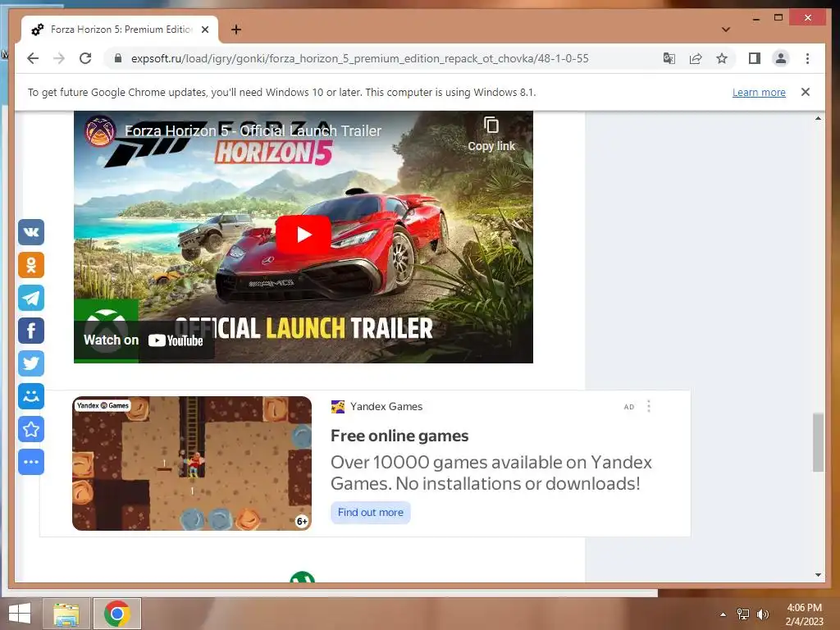Open more sharing options (three dots)
840x630 pixels.
(x=31, y=462)
